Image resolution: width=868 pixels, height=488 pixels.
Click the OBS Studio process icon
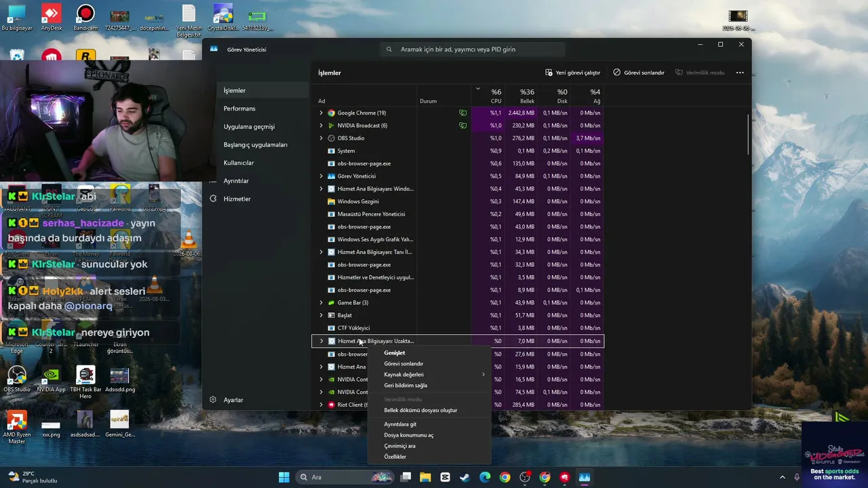coord(331,138)
